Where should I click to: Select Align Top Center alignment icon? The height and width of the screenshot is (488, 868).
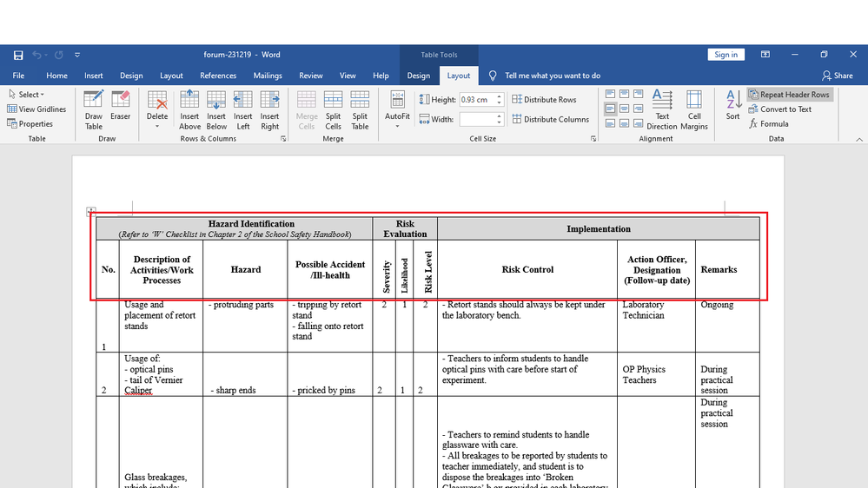(625, 94)
